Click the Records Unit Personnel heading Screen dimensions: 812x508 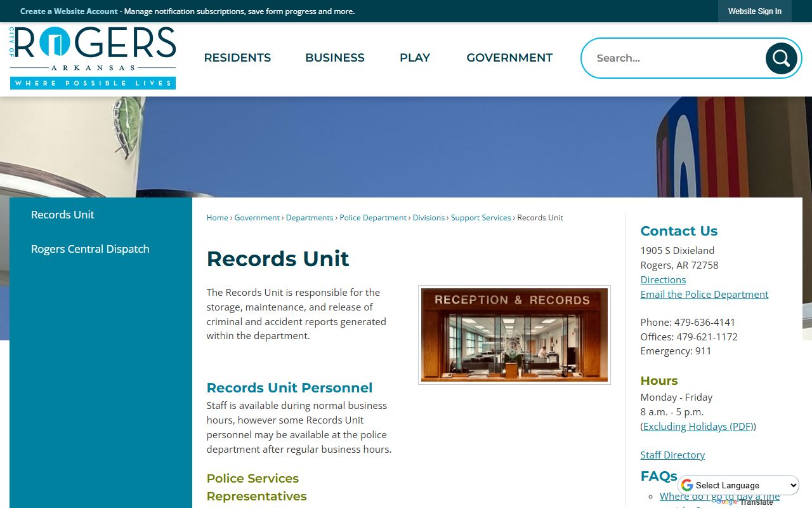(289, 388)
